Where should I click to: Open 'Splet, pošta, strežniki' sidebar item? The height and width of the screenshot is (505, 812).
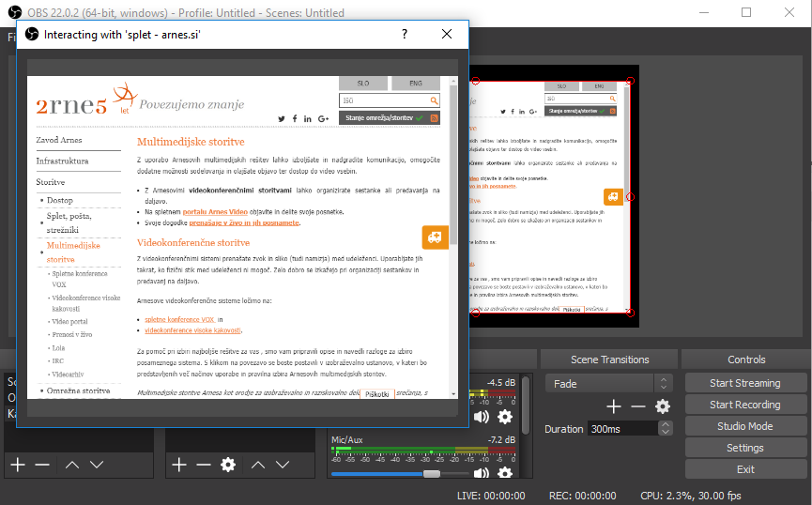tap(69, 222)
